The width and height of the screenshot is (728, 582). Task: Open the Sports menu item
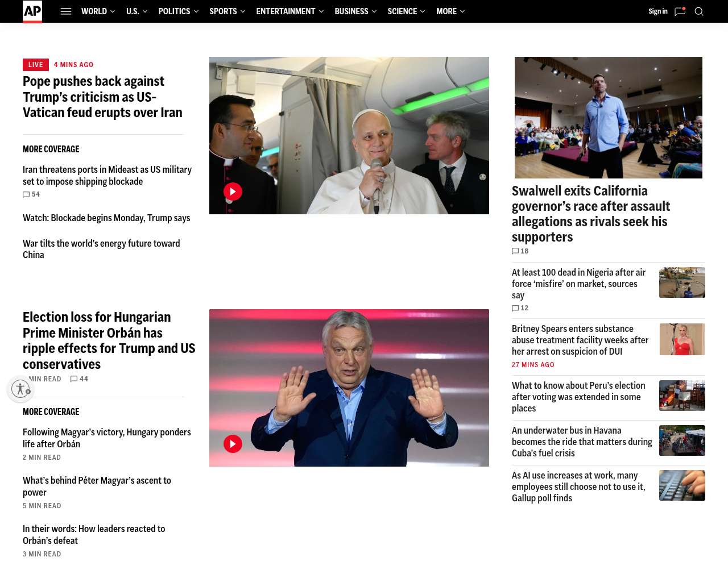pos(223,11)
